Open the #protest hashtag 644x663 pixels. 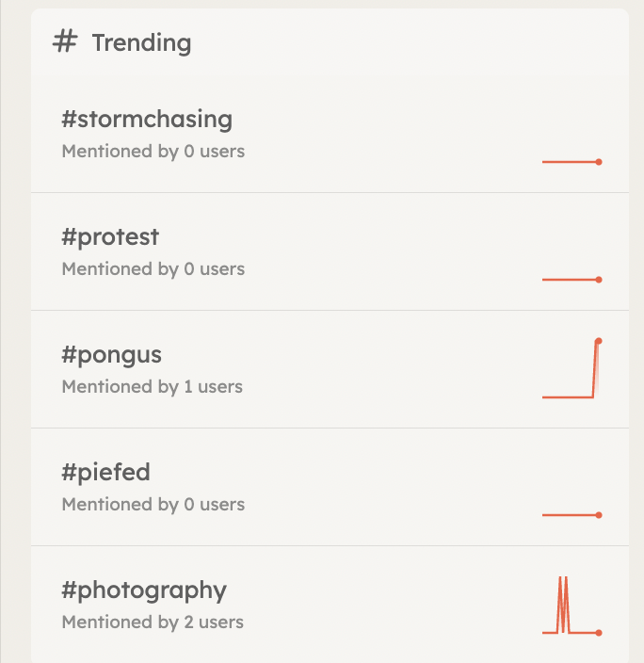110,236
